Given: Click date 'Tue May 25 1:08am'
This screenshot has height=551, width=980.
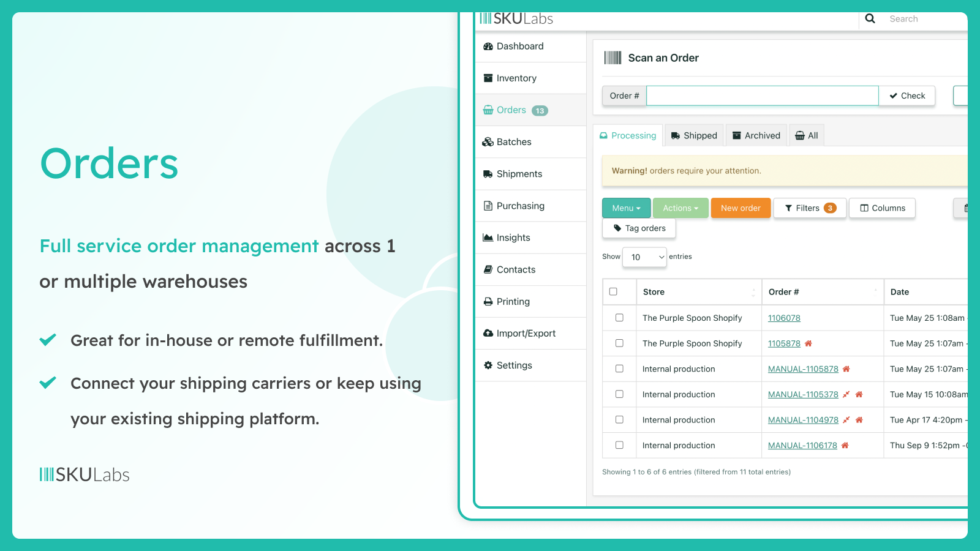Looking at the screenshot, I should point(927,318).
